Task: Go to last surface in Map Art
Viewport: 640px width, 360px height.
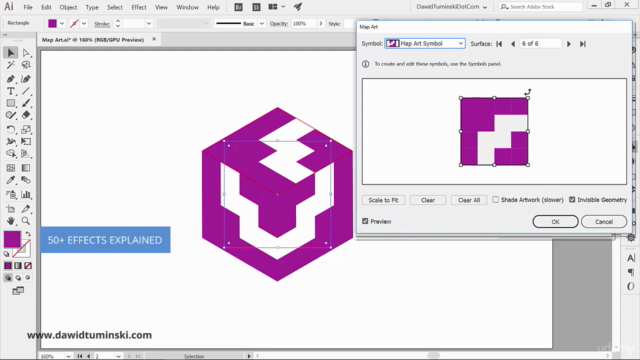Action: [583, 44]
